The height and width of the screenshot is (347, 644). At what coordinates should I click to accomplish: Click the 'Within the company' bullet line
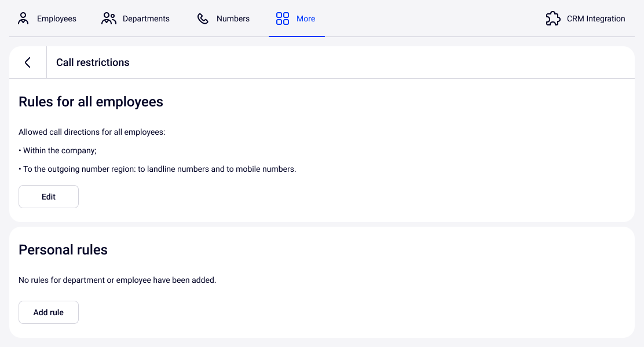coord(58,150)
